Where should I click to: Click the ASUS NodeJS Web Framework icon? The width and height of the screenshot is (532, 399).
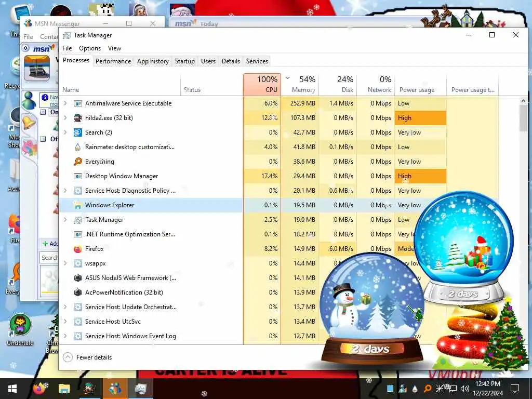click(x=78, y=278)
